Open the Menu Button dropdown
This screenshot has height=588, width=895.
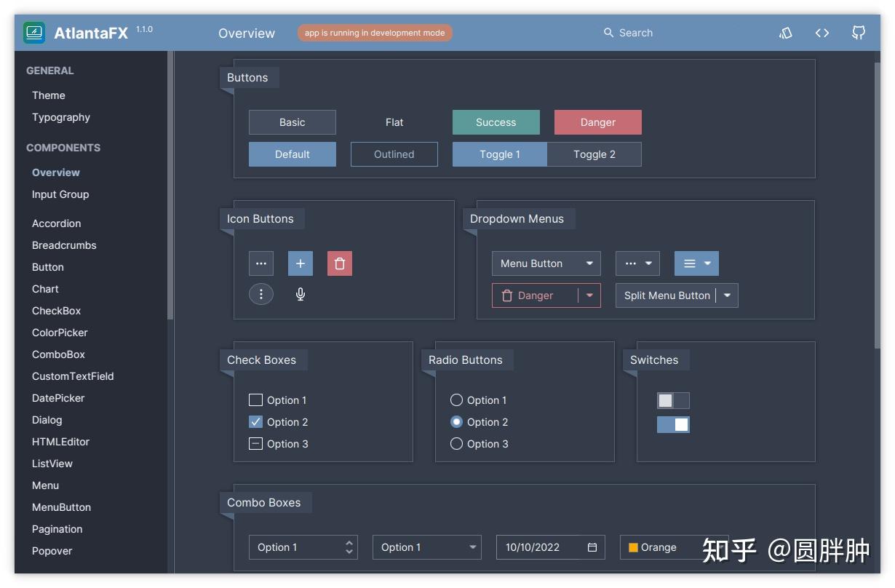(x=546, y=263)
